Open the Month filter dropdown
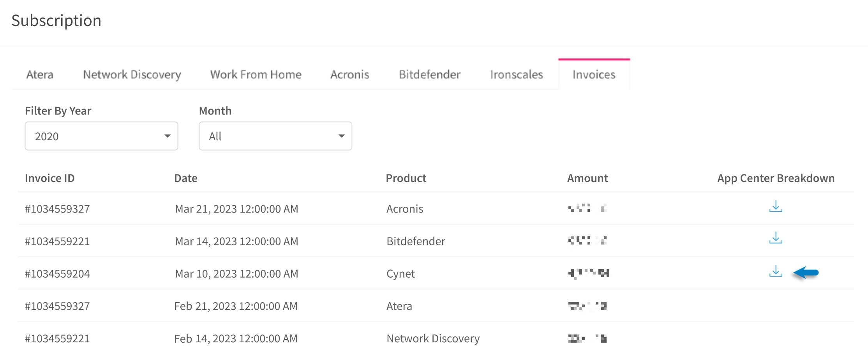868x352 pixels. click(275, 136)
